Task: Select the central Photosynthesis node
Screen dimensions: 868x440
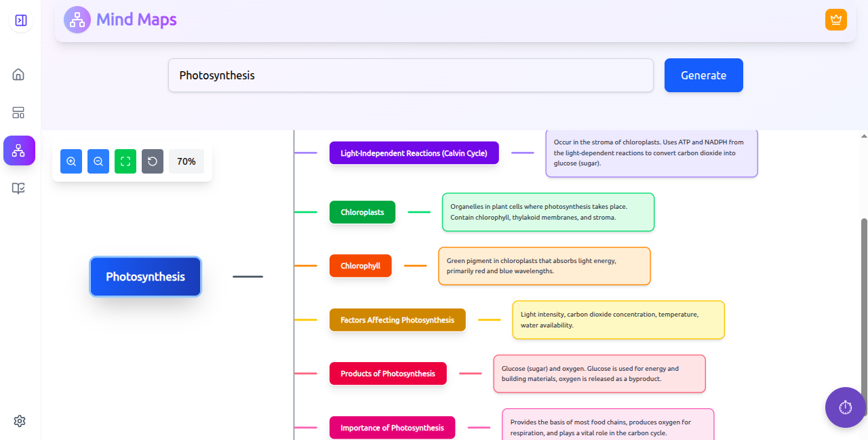Action: point(146,277)
